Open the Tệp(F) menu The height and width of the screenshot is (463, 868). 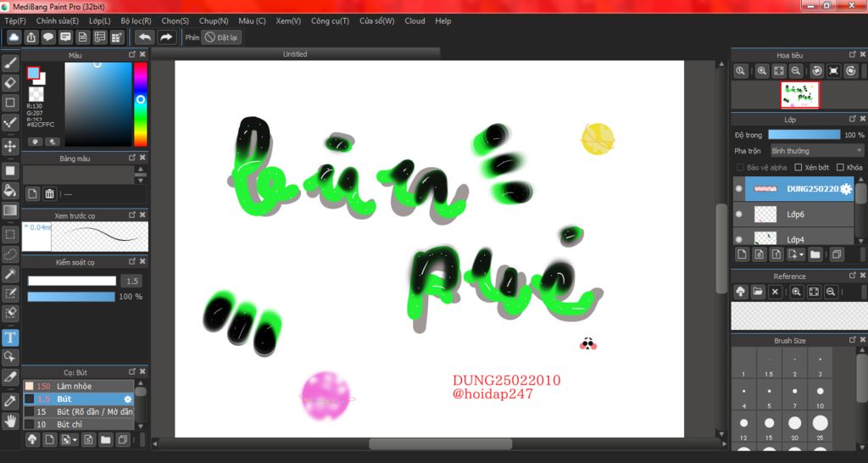15,21
